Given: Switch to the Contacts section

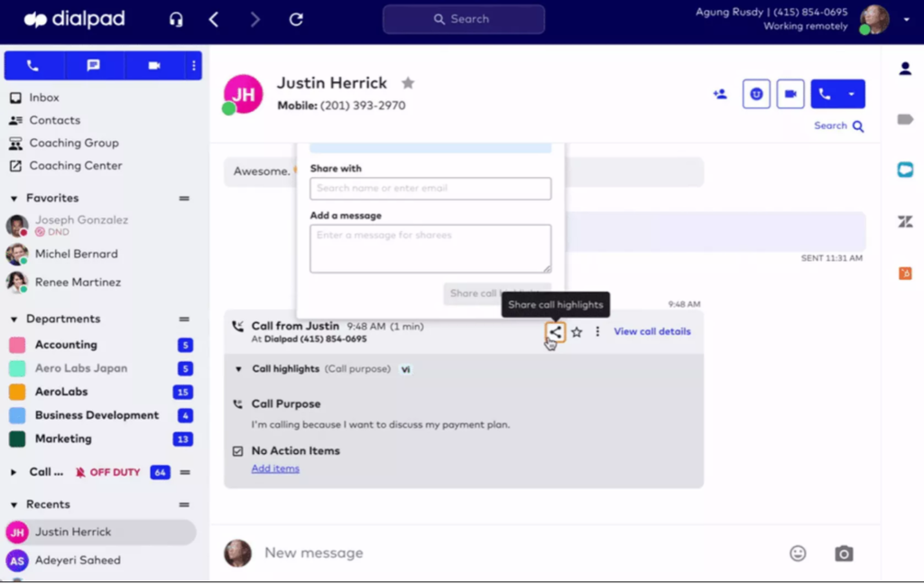Looking at the screenshot, I should [x=56, y=119].
